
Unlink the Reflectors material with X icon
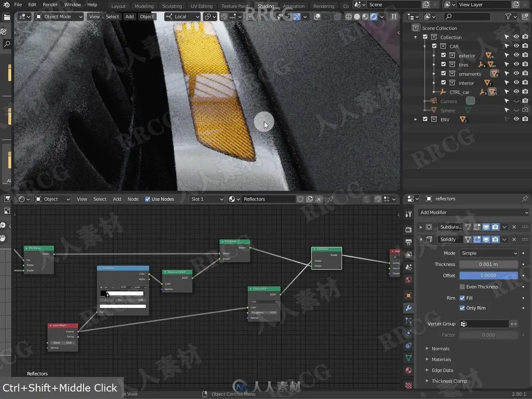[x=319, y=199]
